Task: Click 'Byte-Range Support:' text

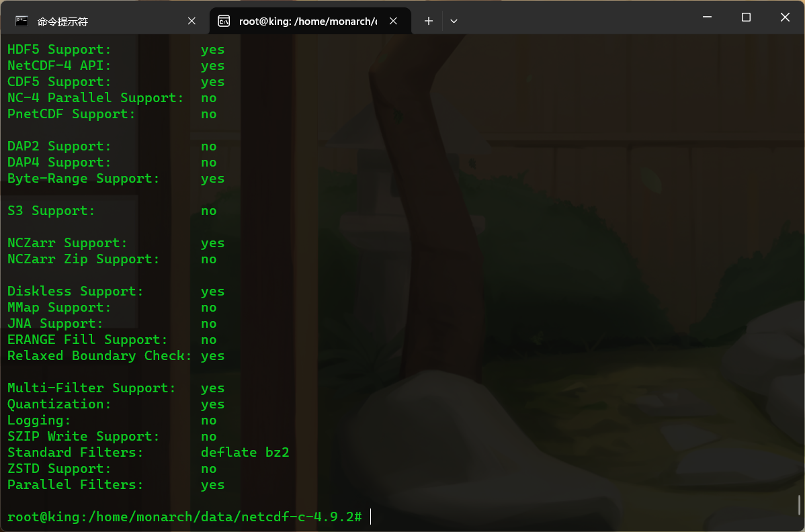Action: point(83,179)
